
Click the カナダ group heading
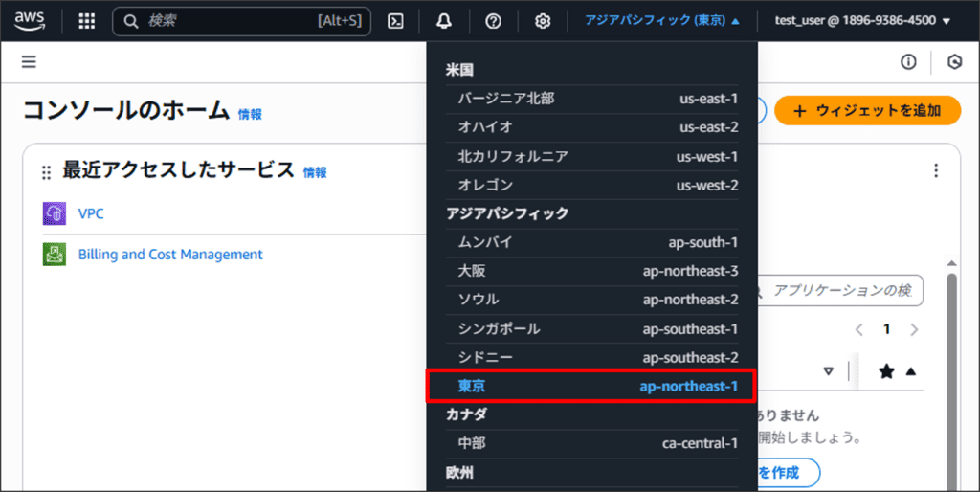pyautogui.click(x=466, y=414)
